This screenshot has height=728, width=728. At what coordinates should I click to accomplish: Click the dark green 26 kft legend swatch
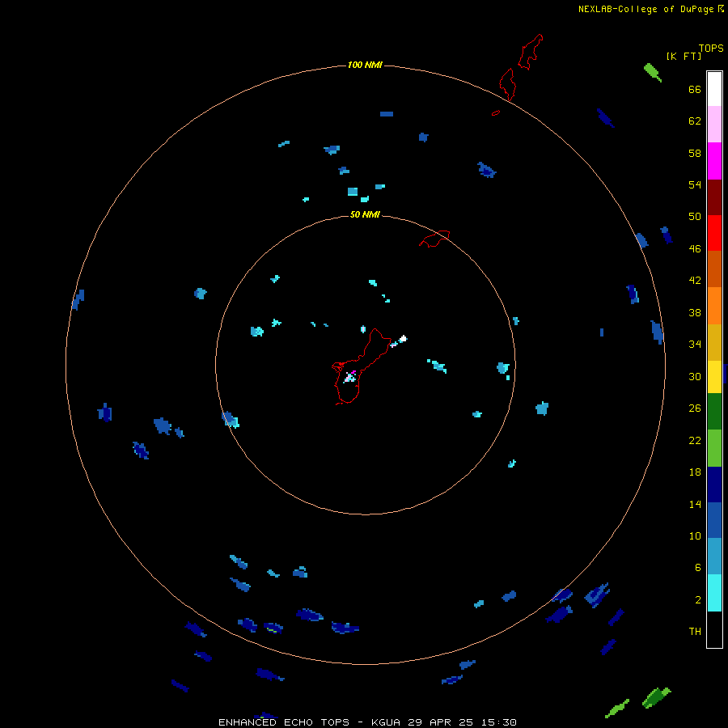click(x=714, y=412)
